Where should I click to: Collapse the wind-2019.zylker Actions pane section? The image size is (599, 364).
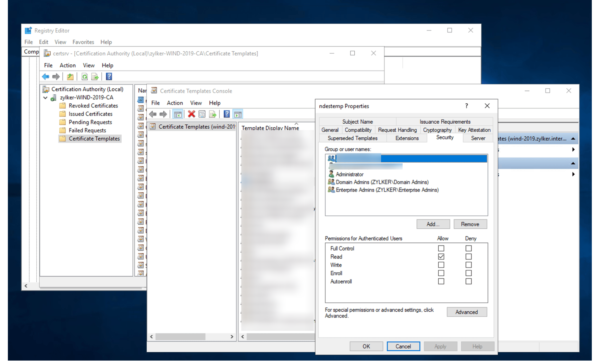(x=573, y=139)
